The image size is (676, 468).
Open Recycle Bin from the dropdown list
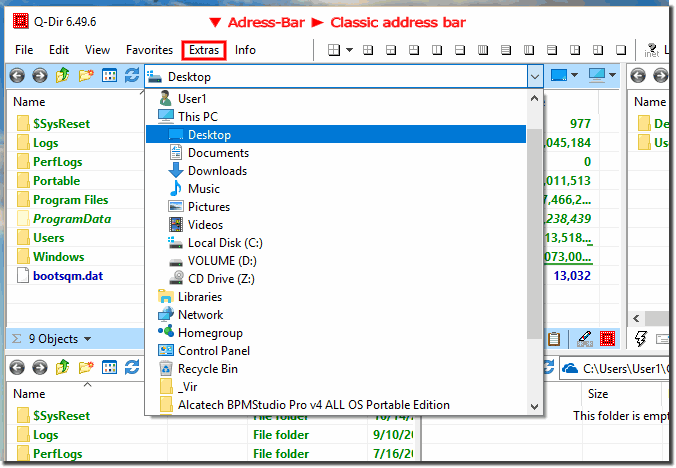click(x=336, y=369)
